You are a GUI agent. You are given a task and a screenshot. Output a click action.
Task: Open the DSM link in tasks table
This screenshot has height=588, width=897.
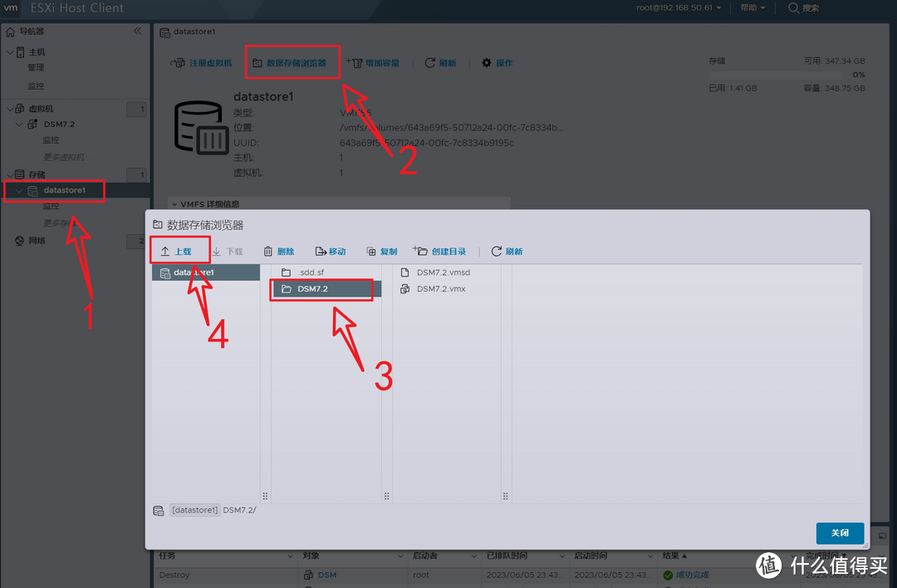pos(327,575)
